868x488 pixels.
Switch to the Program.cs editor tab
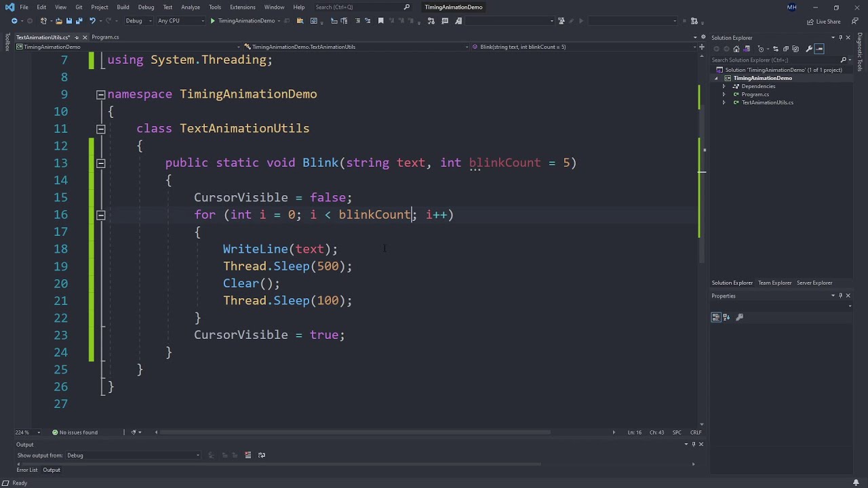pyautogui.click(x=105, y=37)
